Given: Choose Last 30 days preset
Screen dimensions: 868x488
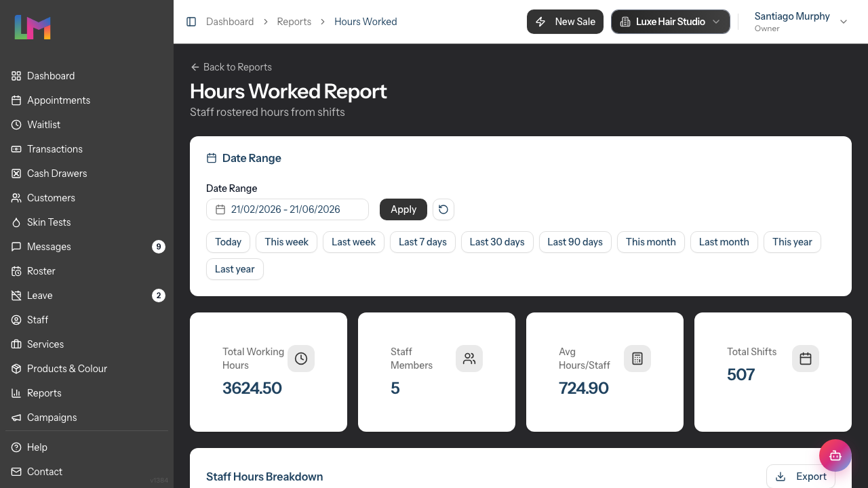Looking at the screenshot, I should (x=497, y=242).
